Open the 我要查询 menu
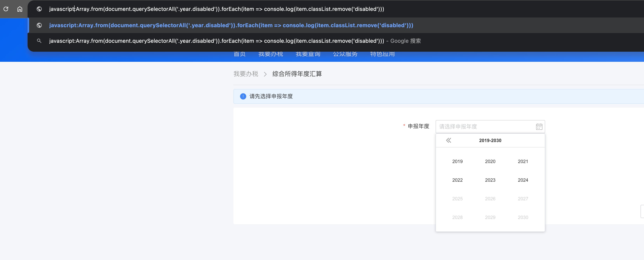This screenshot has height=260, width=644. (308, 54)
